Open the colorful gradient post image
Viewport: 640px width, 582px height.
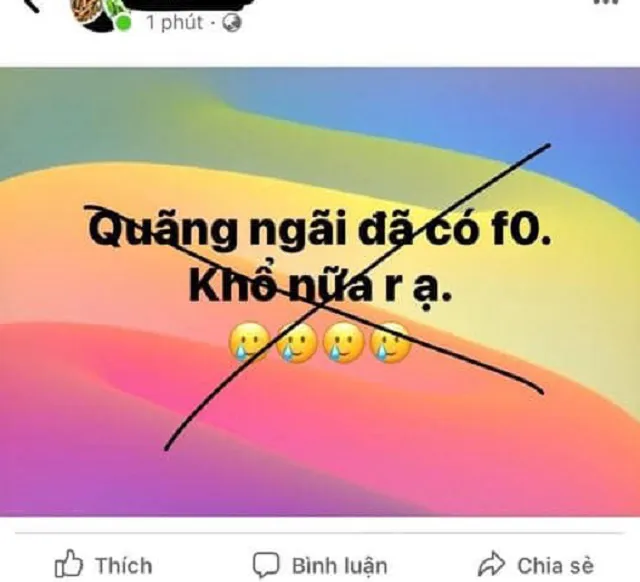pos(320,292)
